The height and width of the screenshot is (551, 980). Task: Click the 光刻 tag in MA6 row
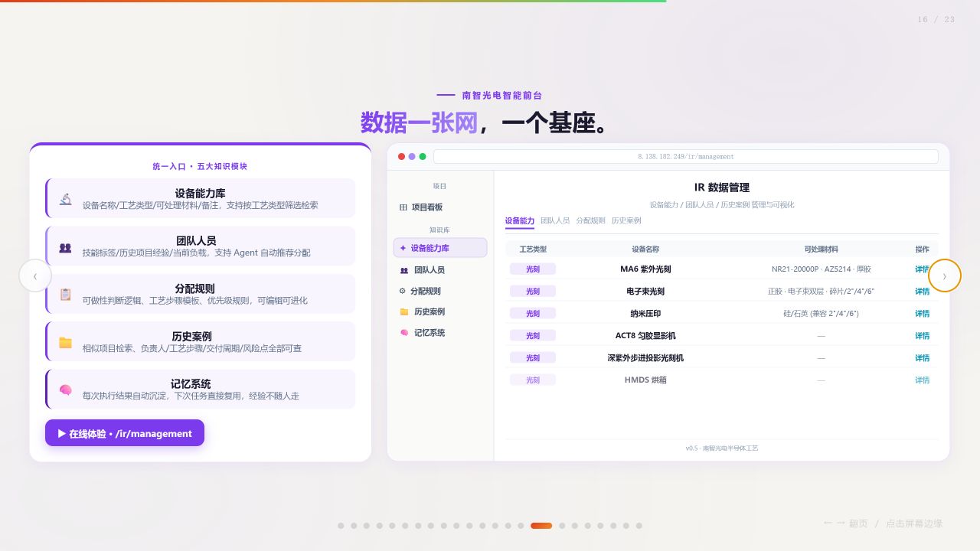(533, 269)
